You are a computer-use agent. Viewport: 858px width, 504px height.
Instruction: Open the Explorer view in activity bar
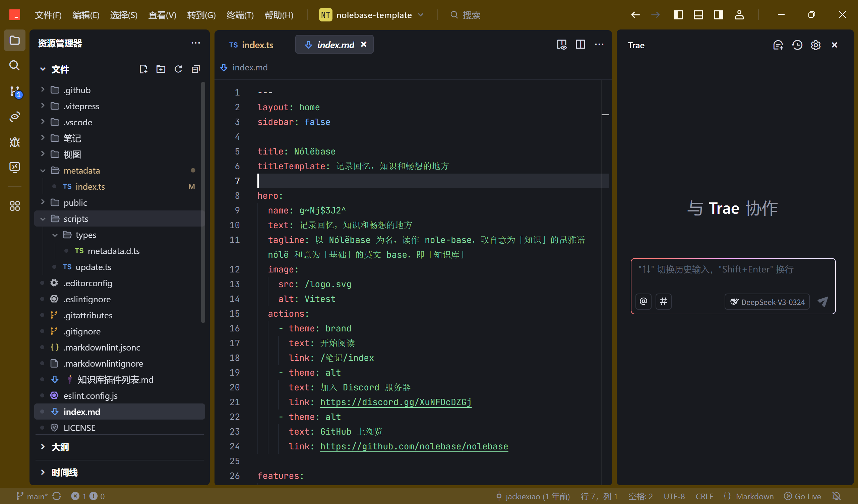(x=14, y=41)
